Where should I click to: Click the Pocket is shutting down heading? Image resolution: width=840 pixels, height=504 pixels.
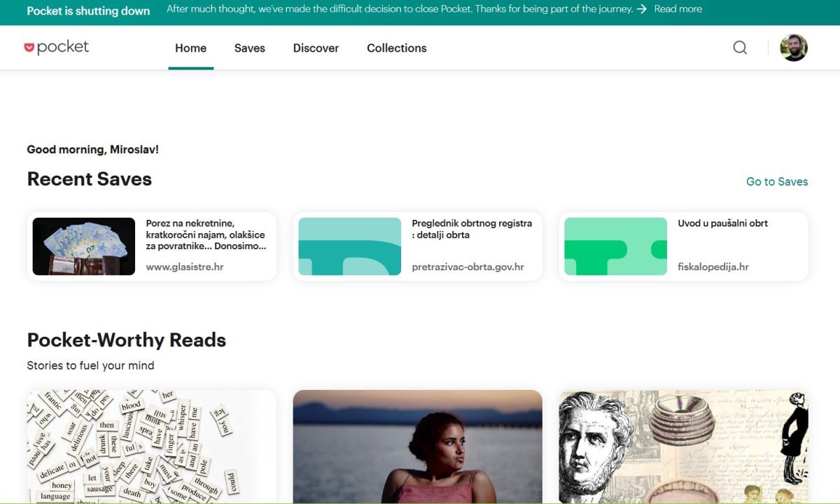(88, 10)
